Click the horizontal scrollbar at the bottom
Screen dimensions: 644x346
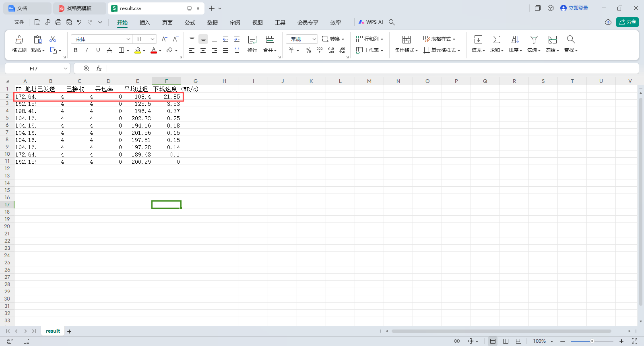(x=501, y=331)
